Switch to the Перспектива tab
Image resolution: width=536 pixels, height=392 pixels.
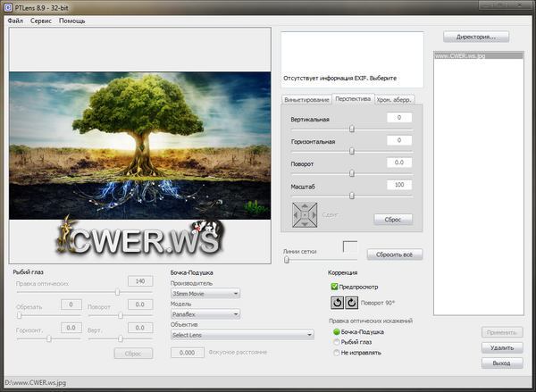[353, 99]
